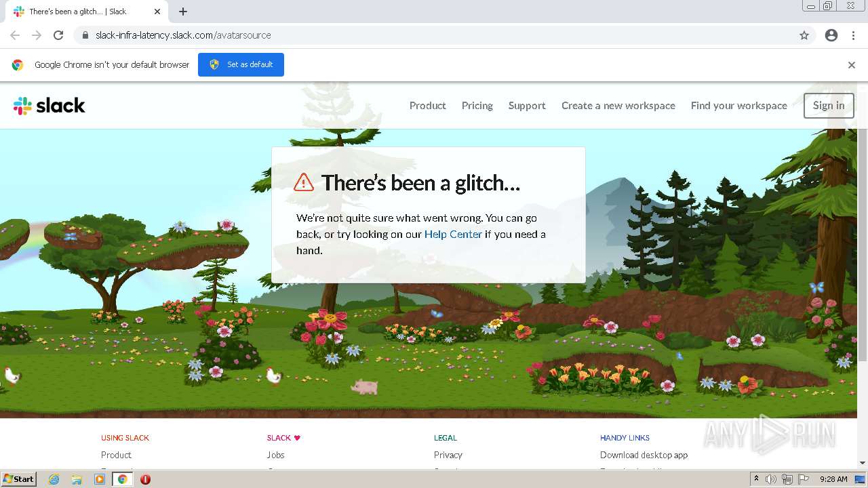The width and height of the screenshot is (868, 488).
Task: Open the Product menu item
Action: click(427, 106)
